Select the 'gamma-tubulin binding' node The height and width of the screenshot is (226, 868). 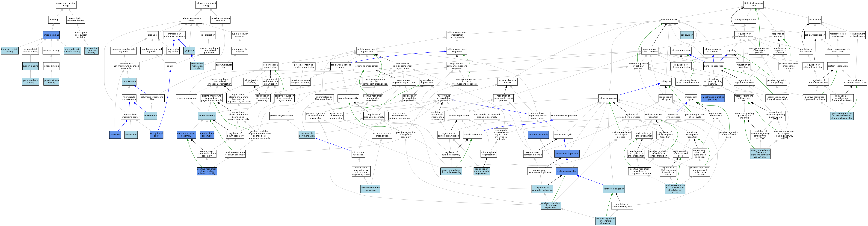tap(30, 81)
